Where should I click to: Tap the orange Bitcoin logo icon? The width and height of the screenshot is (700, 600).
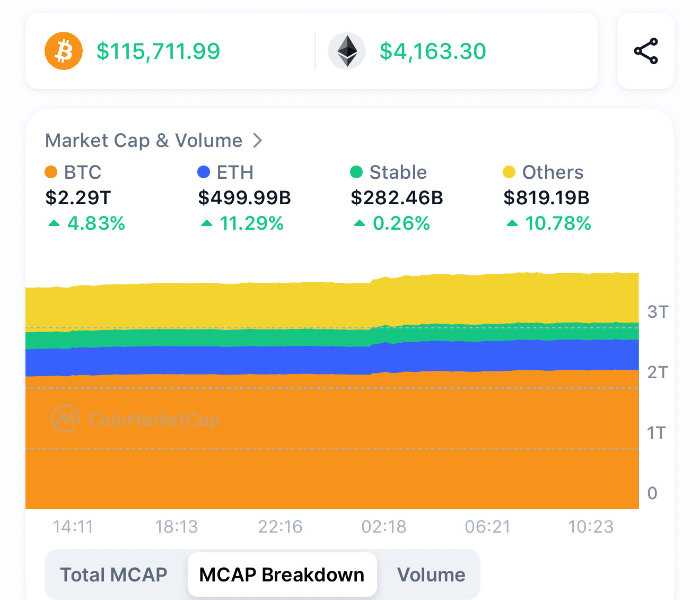64,51
